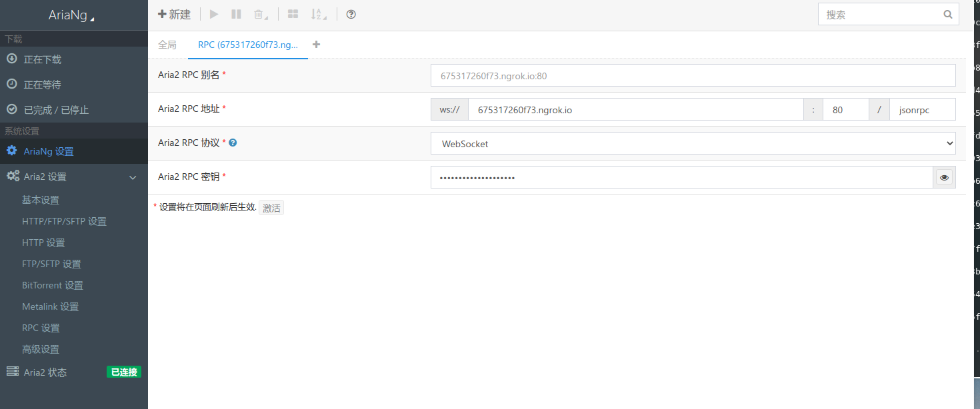Click the RPC secret password field
This screenshot has width=980, height=409.
pyautogui.click(x=681, y=177)
